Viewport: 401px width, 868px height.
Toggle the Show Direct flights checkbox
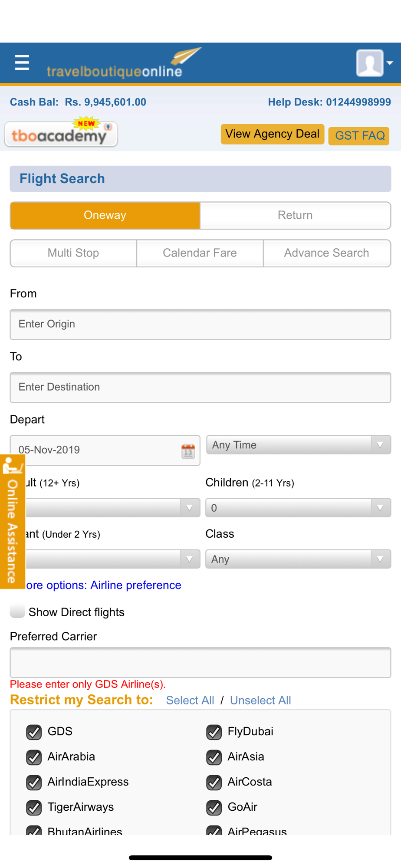tap(17, 611)
